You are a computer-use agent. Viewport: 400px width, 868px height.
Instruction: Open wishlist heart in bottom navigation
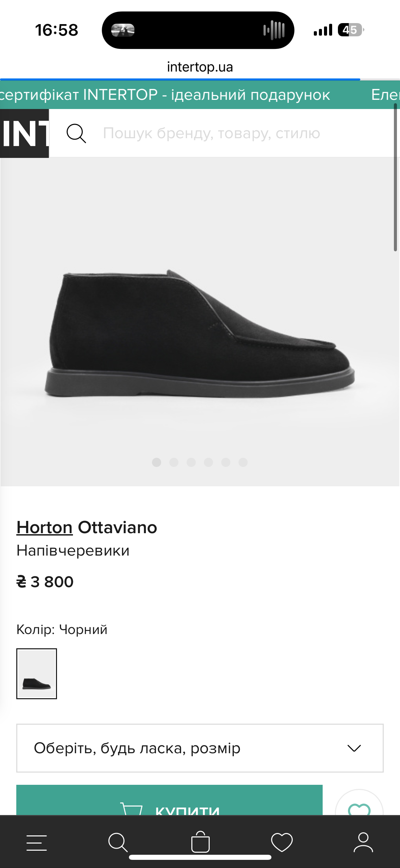click(282, 842)
